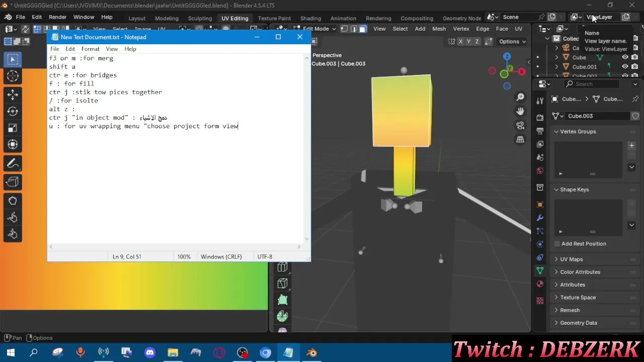This screenshot has width=644, height=362.
Task: Open the Render properties tab
Action: click(540, 118)
